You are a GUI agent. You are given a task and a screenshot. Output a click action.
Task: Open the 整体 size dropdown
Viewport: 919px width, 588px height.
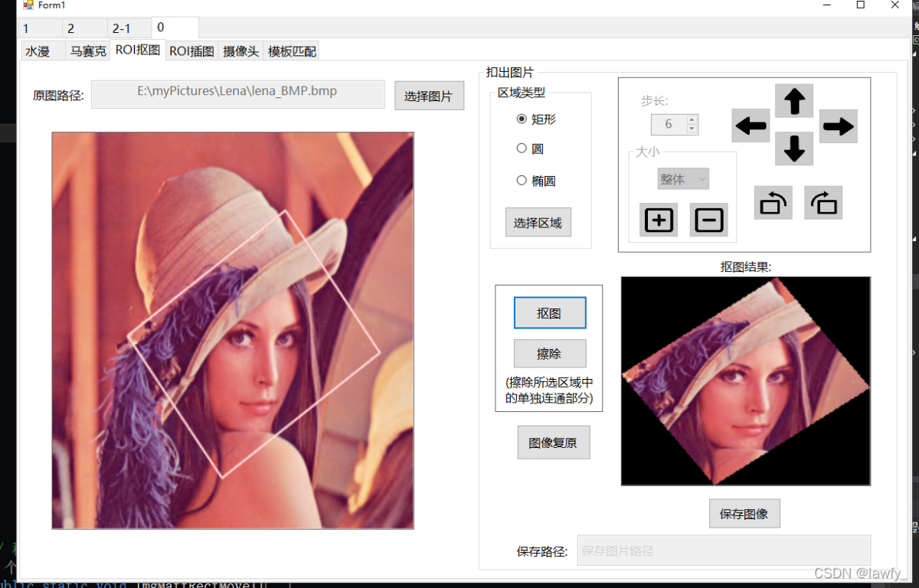pos(683,179)
